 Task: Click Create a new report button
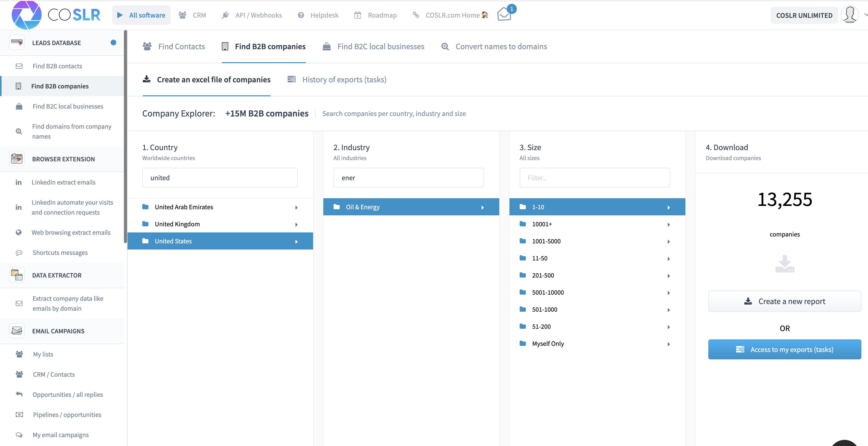point(784,301)
